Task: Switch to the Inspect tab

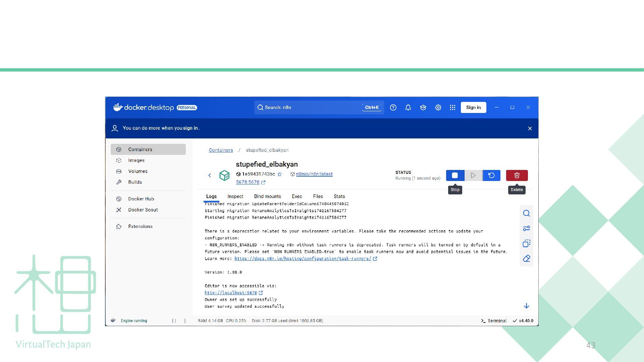Action: [x=235, y=196]
